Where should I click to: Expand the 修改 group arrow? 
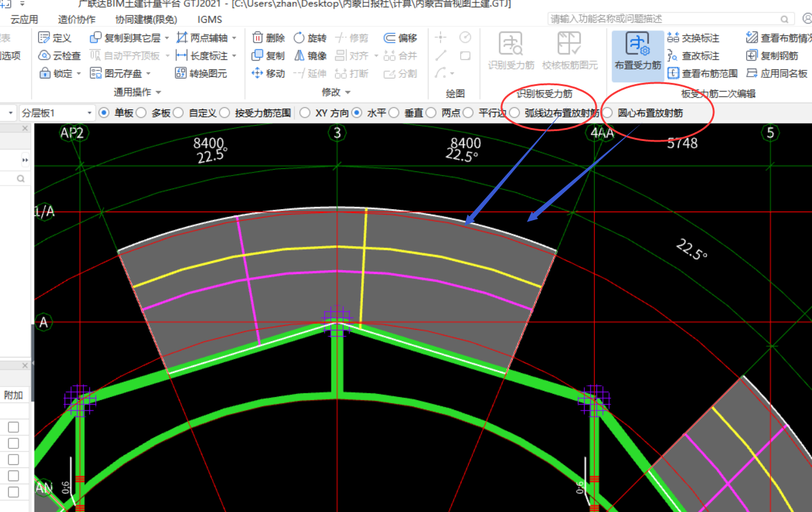point(348,92)
